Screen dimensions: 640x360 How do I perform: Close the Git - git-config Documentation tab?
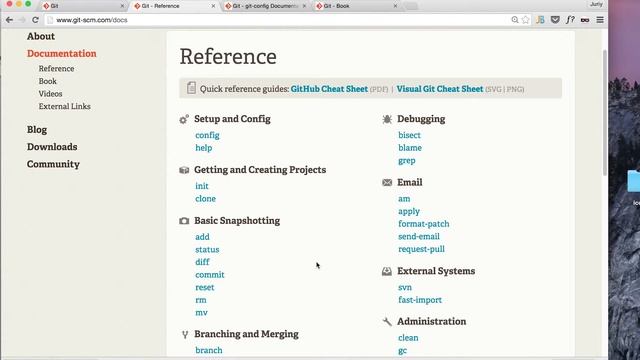[x=304, y=6]
